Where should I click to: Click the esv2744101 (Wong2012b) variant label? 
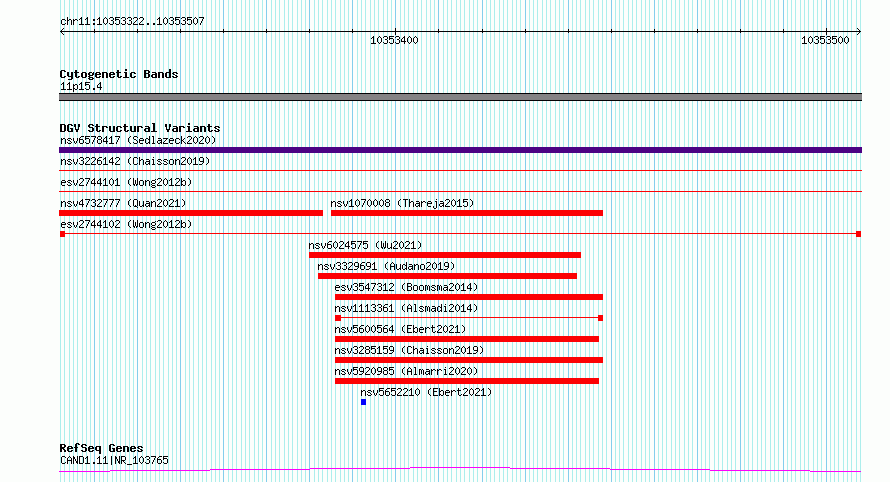point(126,182)
